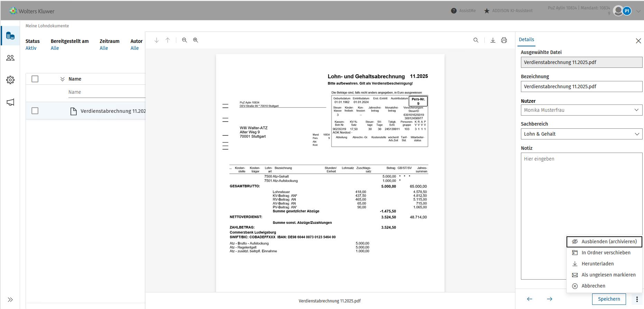Choose Abbrechen in context menu
Viewport: 644px width, 309px height.
tap(604, 286)
